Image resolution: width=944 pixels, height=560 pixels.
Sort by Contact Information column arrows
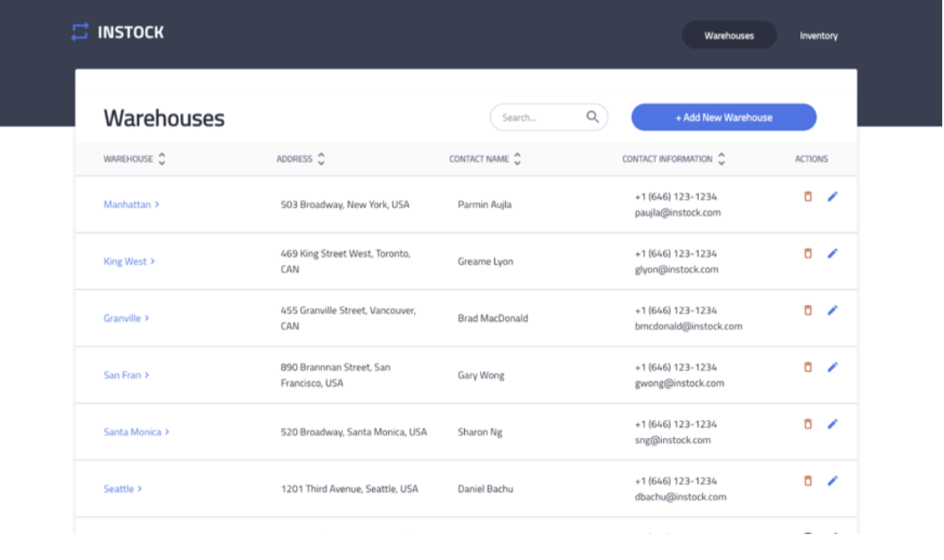coord(721,160)
